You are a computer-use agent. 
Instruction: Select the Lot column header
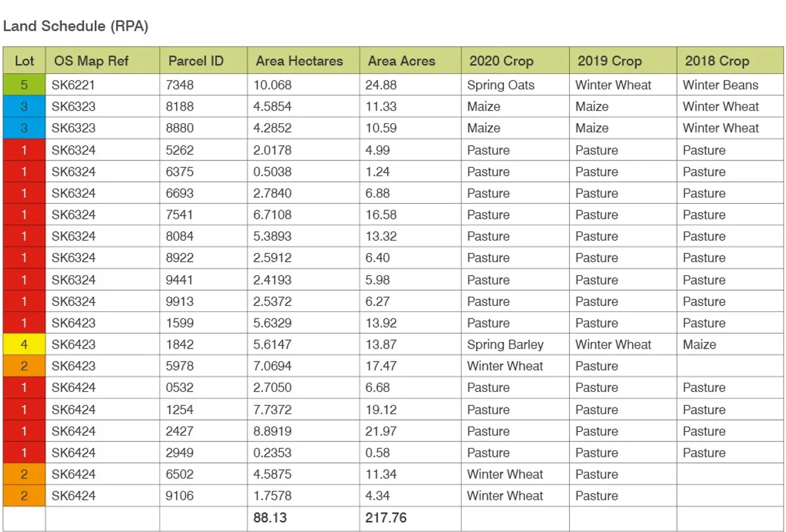point(24,61)
